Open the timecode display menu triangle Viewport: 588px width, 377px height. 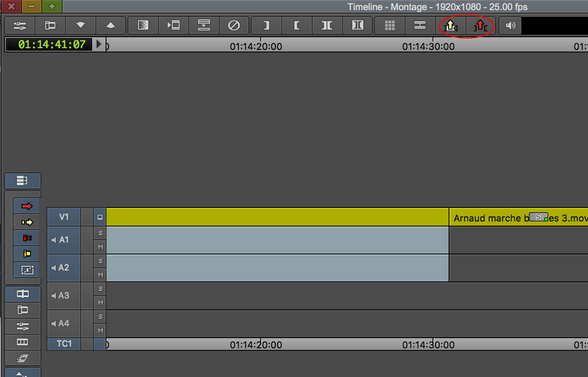[x=99, y=44]
